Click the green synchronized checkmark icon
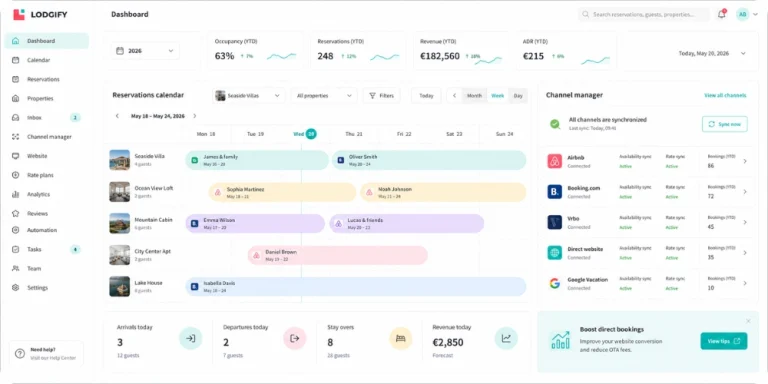The width and height of the screenshot is (768, 384). 555,124
